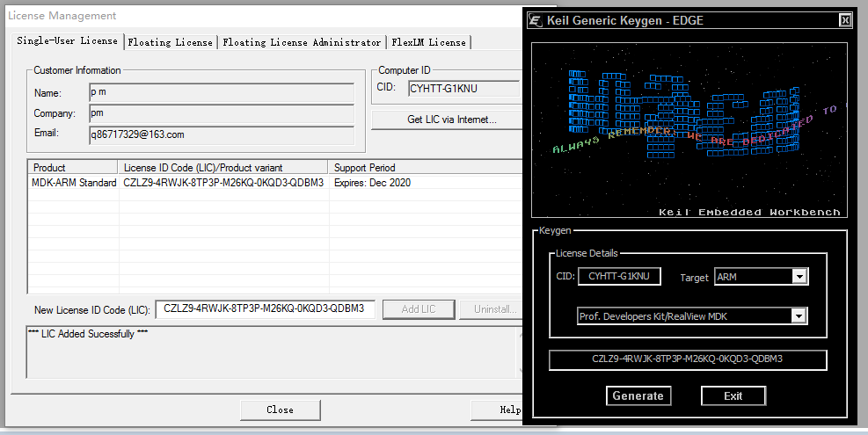Click the License ID Code column header

click(223, 168)
